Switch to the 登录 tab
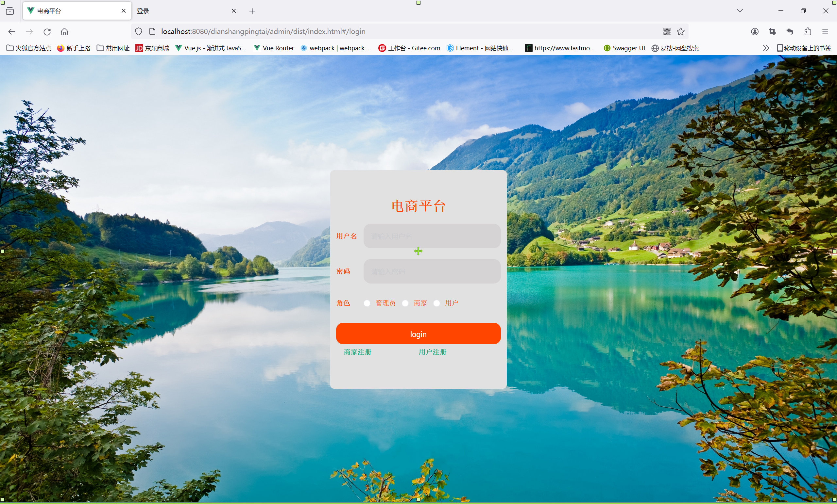Screen dimensions: 837x504 click(x=186, y=11)
